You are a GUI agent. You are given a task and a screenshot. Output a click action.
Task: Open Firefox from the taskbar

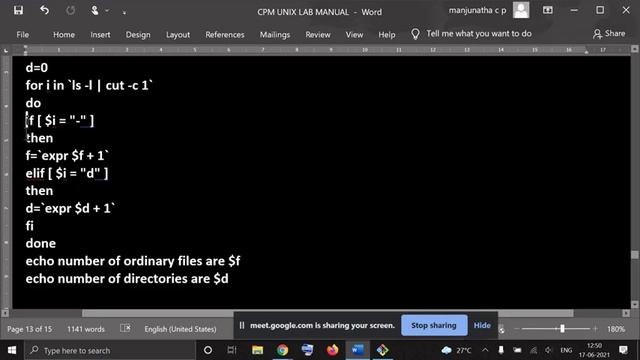332,350
